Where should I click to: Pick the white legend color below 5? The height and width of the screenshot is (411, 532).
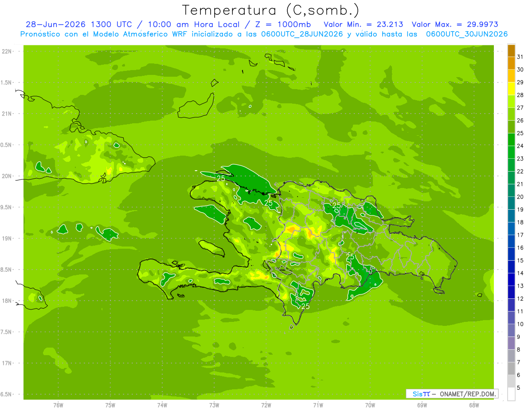tap(511, 394)
